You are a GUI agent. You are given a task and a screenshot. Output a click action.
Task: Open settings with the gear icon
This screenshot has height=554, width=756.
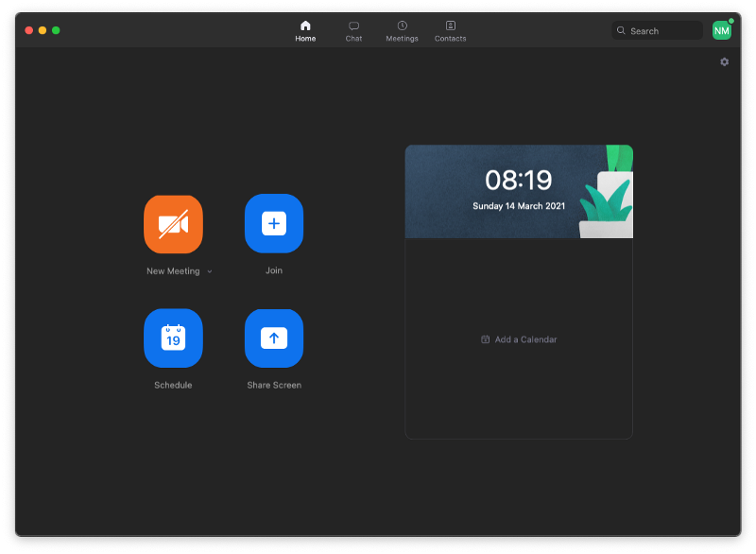point(724,61)
